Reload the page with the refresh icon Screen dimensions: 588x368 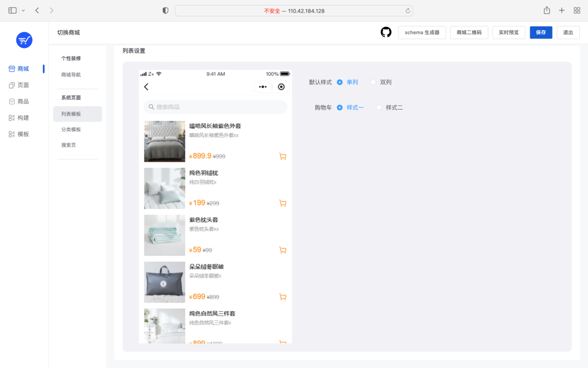point(408,11)
